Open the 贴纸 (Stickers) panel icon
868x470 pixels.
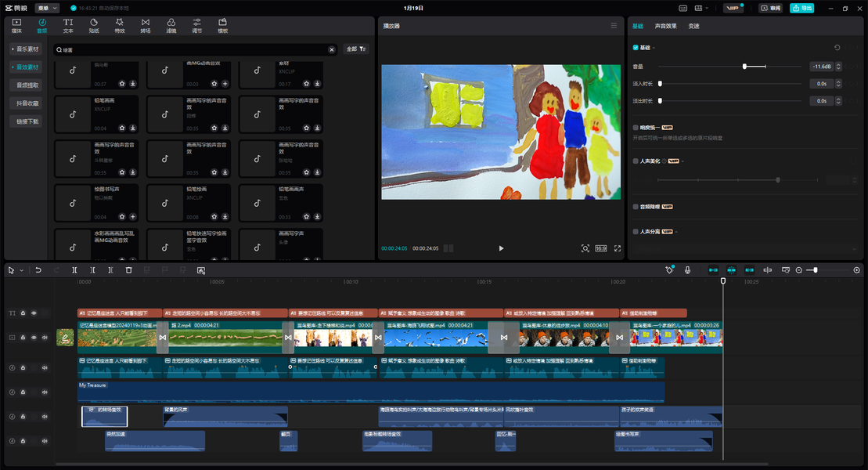94,26
